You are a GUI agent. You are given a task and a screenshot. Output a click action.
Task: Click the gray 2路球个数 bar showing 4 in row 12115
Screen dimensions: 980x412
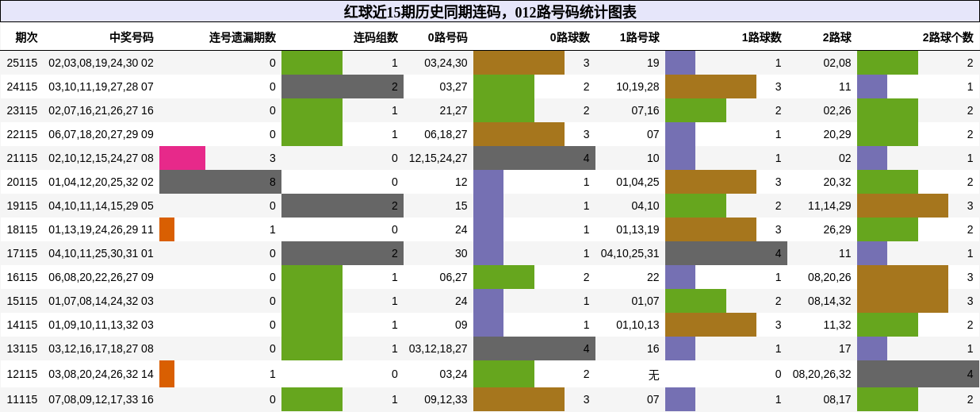pyautogui.click(x=918, y=374)
